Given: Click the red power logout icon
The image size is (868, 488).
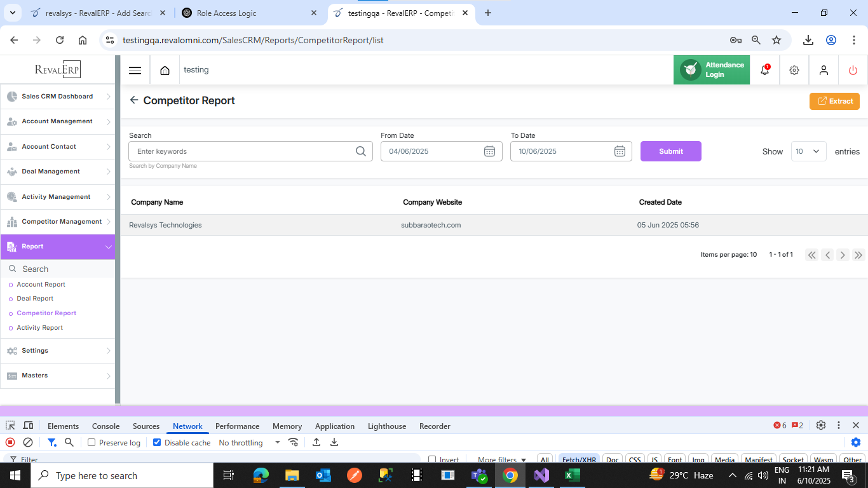Looking at the screenshot, I should 853,71.
